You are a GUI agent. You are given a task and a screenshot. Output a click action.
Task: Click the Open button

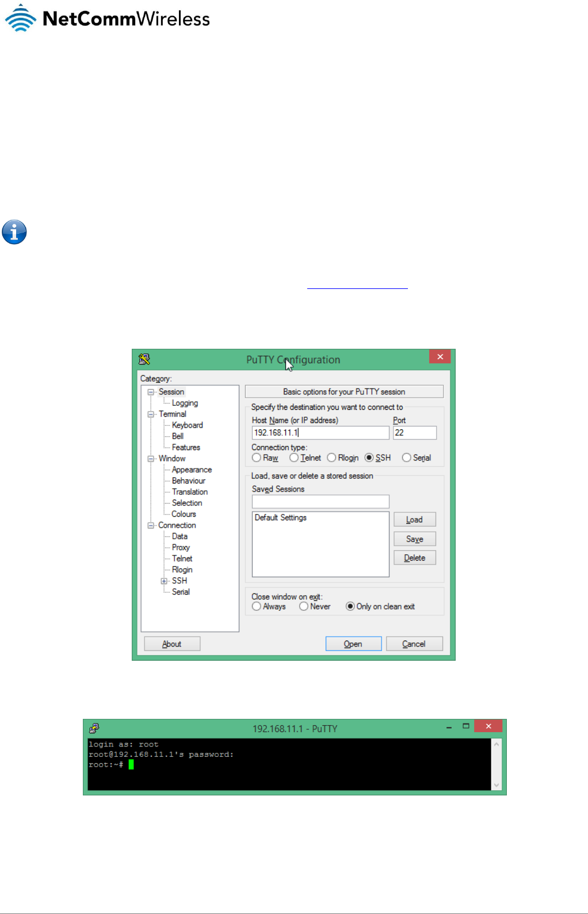[x=353, y=643]
